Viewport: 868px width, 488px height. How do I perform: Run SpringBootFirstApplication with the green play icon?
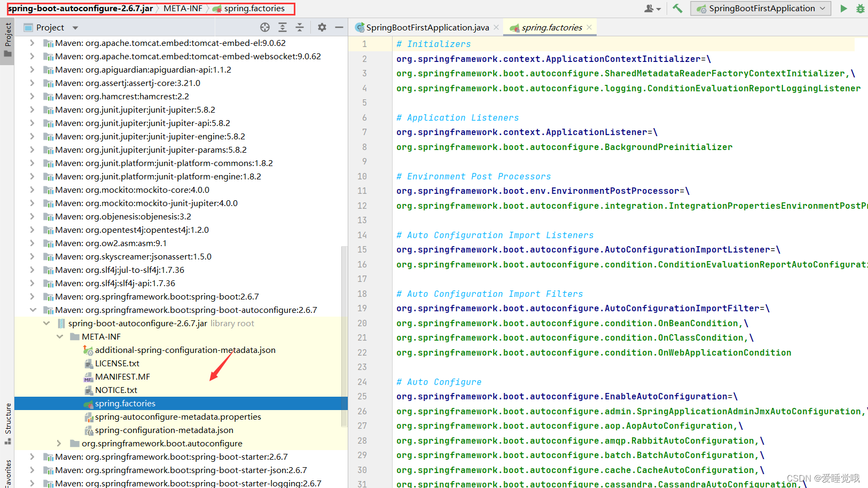tap(843, 9)
